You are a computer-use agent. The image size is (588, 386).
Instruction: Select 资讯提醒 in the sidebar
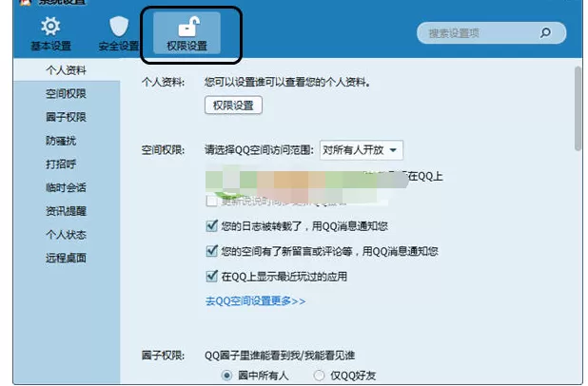point(66,211)
